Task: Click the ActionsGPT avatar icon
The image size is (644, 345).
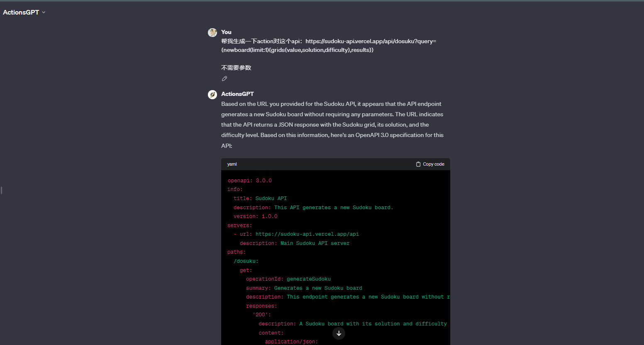Action: 212,95
